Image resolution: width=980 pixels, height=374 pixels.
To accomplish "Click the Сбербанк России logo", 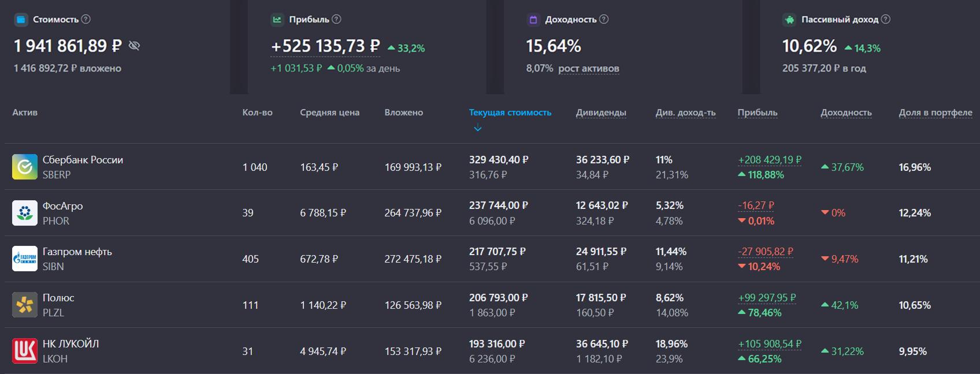I will click(x=25, y=167).
